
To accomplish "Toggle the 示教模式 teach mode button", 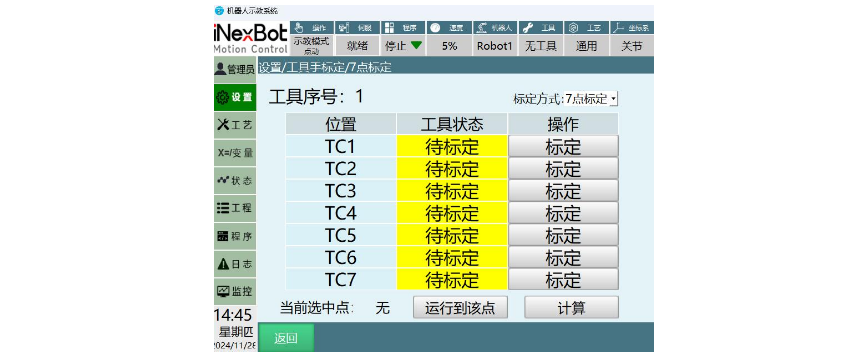I will [x=311, y=46].
